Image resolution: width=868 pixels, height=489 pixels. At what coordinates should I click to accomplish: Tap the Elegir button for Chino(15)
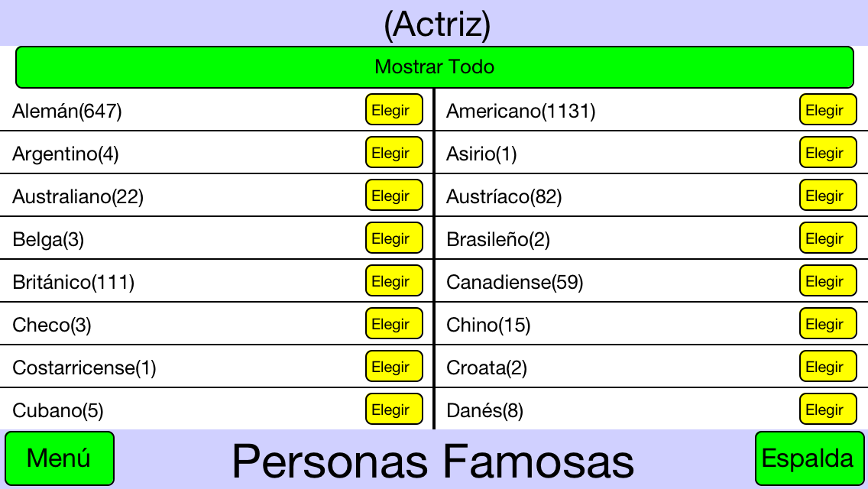[x=828, y=323]
